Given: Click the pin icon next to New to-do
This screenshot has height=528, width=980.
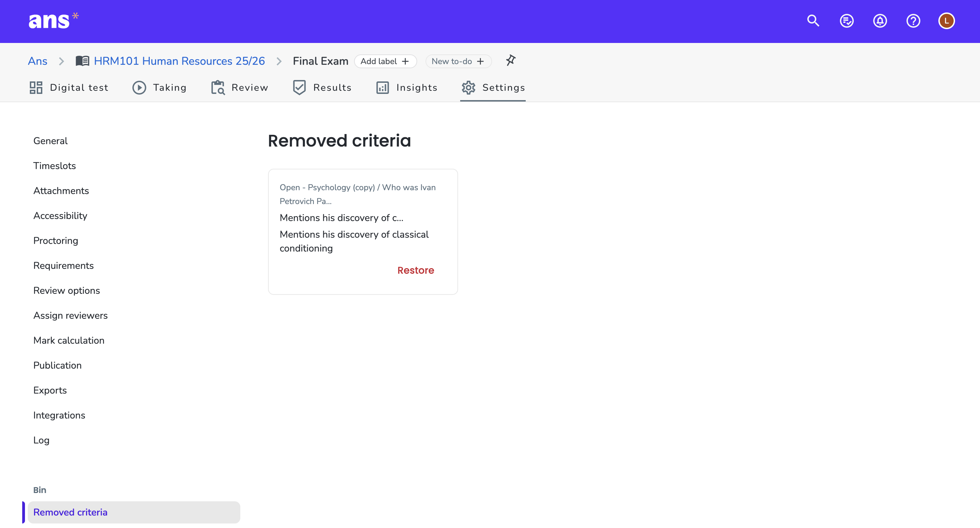Looking at the screenshot, I should 510,60.
